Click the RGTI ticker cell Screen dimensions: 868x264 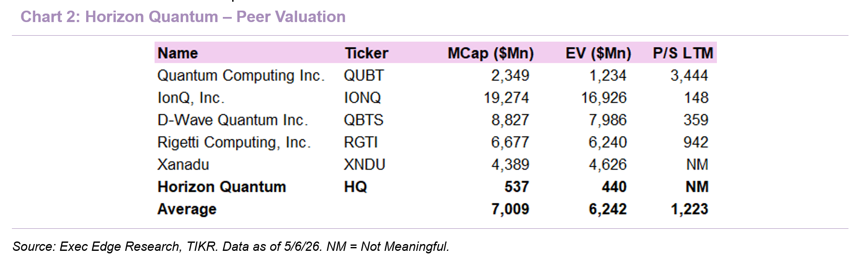(361, 142)
